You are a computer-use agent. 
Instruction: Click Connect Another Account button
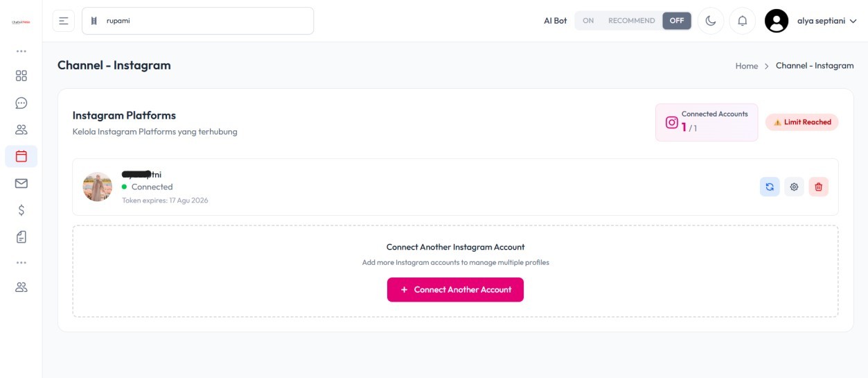coord(455,290)
